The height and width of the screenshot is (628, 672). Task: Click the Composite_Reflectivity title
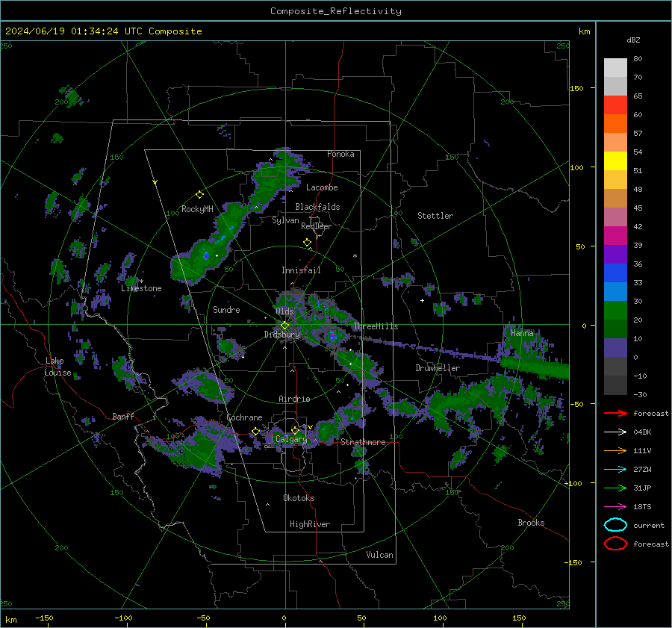pyautogui.click(x=335, y=11)
